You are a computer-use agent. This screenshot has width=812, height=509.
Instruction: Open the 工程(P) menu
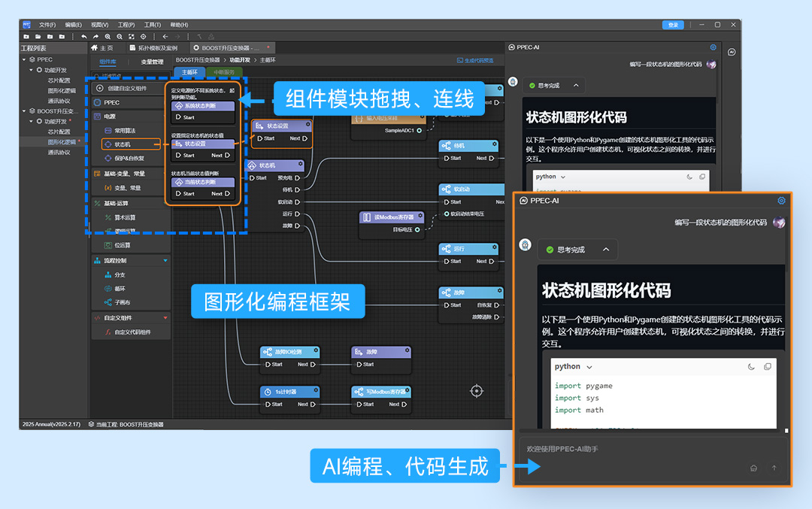pos(126,25)
